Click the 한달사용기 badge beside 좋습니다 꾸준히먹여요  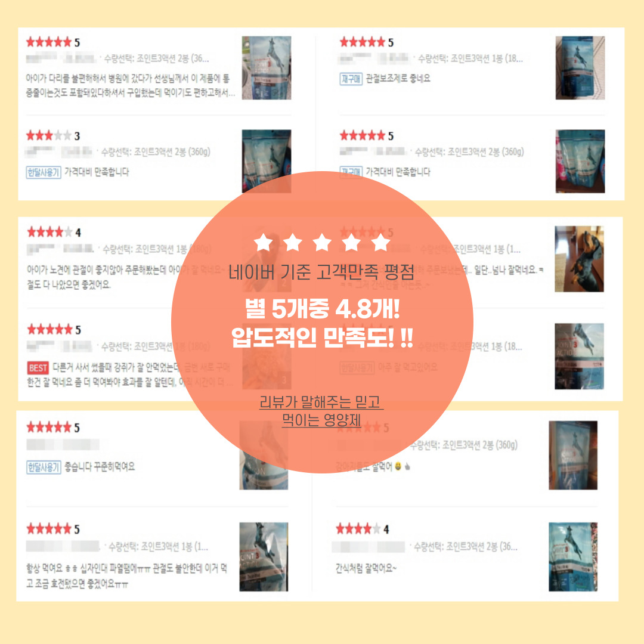point(44,467)
